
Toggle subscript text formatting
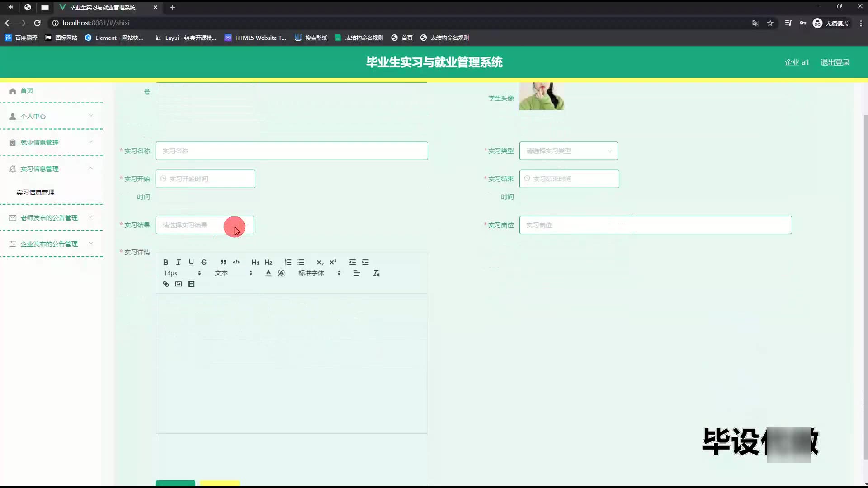[x=320, y=262]
